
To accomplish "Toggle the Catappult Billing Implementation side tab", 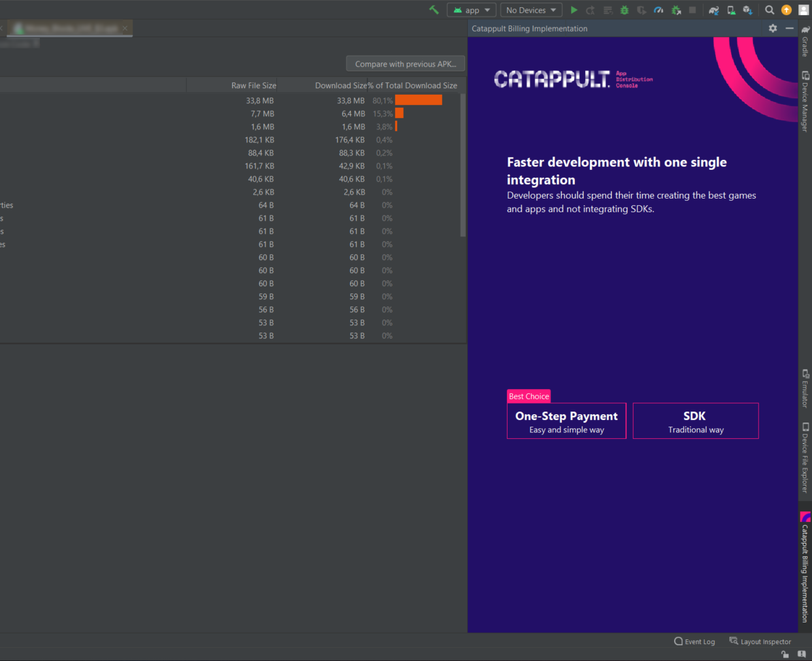I will 805,568.
